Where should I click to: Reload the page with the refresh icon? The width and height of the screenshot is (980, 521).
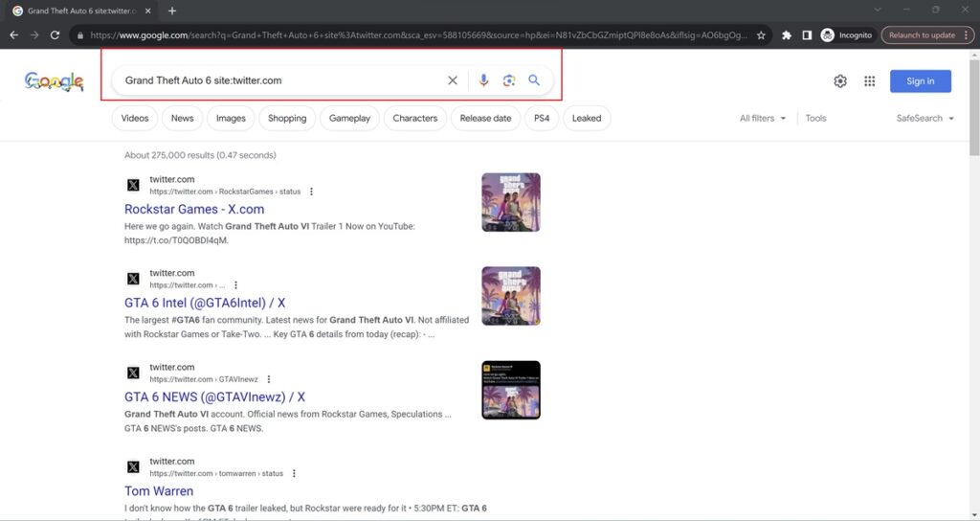55,35
